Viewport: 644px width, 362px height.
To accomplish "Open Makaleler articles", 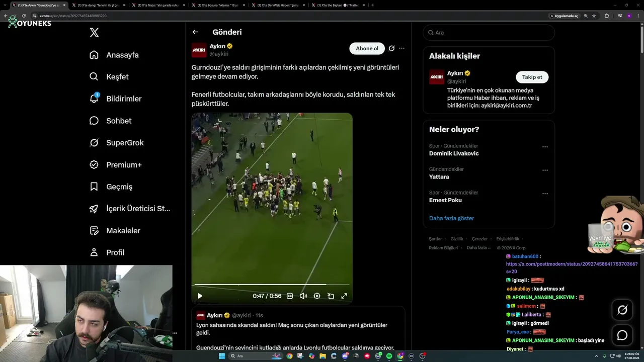I will point(115,230).
